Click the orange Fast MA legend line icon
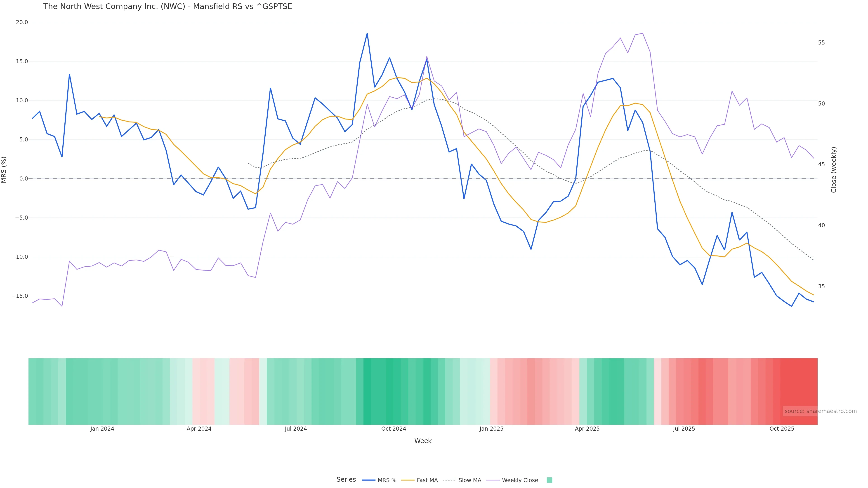The height and width of the screenshot is (488, 868). click(x=408, y=480)
